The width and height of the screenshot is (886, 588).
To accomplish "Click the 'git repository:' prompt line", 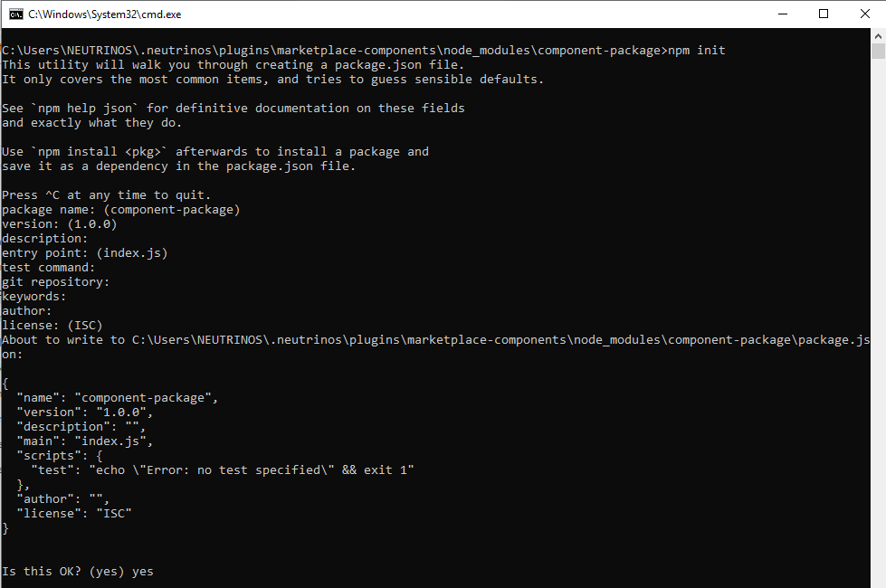I will click(55, 282).
